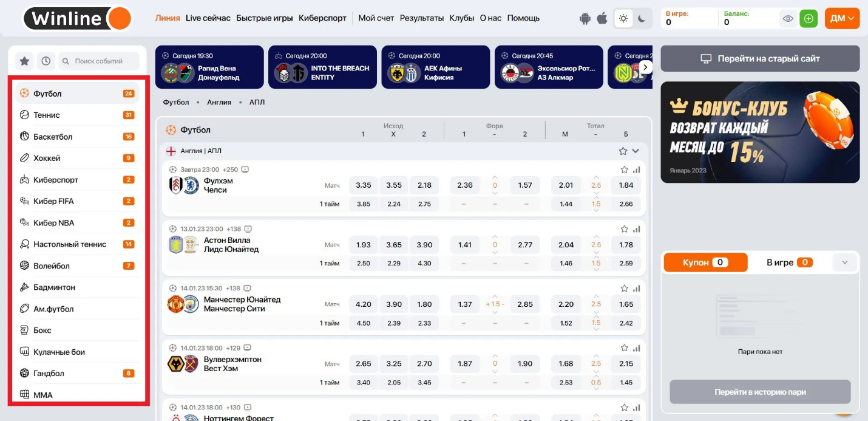Collapse the coupon panel chevron

click(x=845, y=262)
